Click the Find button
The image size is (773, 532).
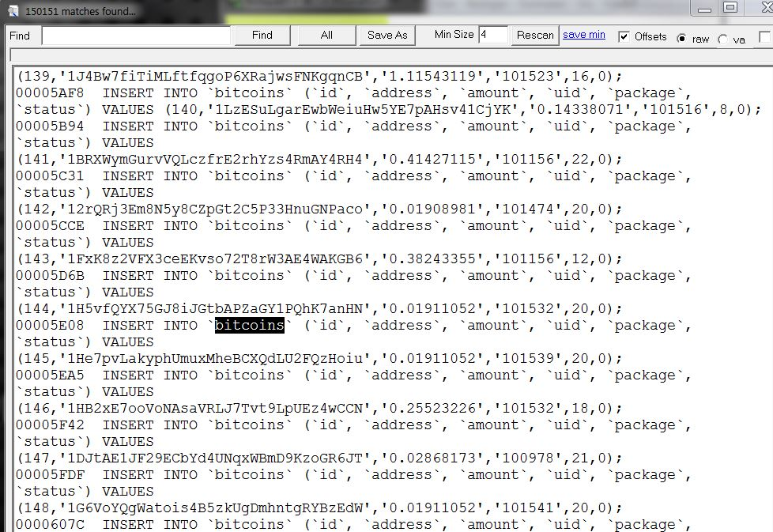coord(262,35)
